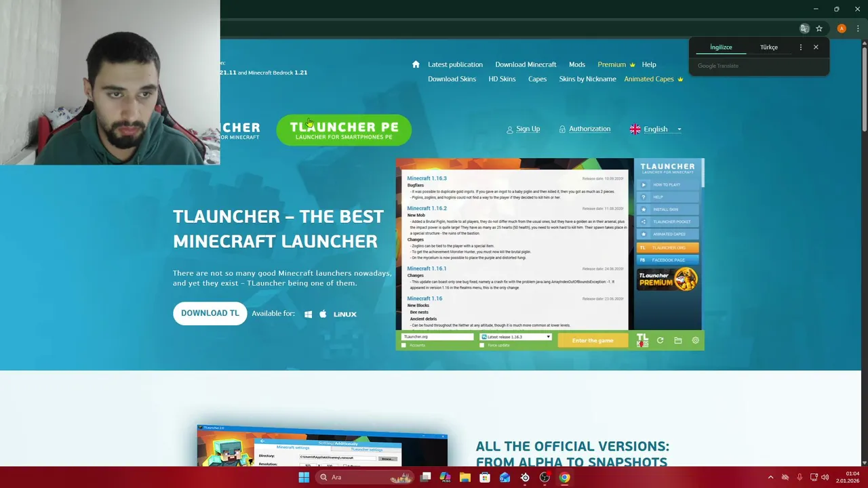Close the Google Translate popup
Image resolution: width=868 pixels, height=488 pixels.
816,47
